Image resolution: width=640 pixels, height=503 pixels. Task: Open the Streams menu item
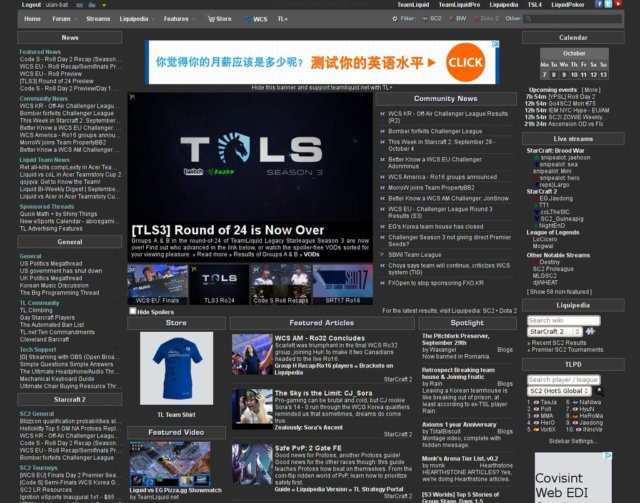98,19
